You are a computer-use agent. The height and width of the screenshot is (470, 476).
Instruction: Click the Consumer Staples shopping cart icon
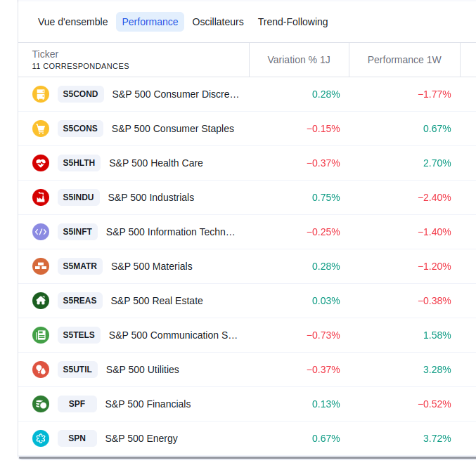click(x=41, y=129)
